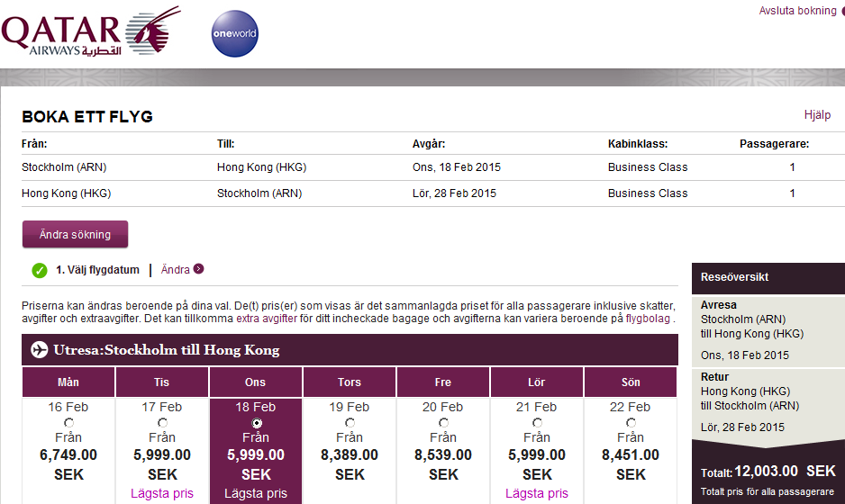Select the 20 Feb radio button
This screenshot has width=845, height=504.
click(x=443, y=423)
